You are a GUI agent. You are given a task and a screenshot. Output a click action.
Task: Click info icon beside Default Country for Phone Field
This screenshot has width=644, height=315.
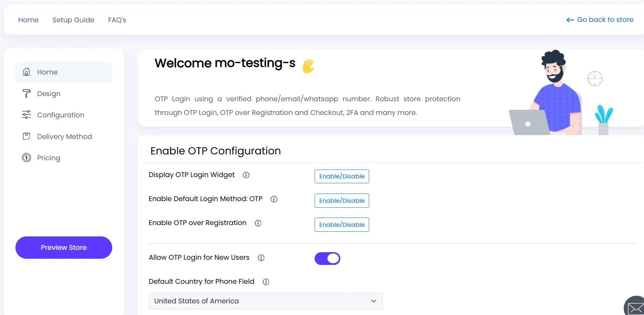[x=266, y=282]
